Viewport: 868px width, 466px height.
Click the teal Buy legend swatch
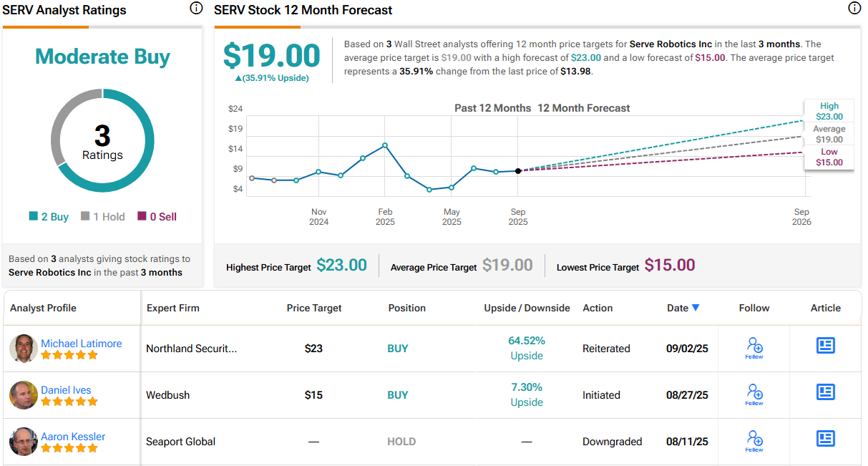[x=33, y=216]
